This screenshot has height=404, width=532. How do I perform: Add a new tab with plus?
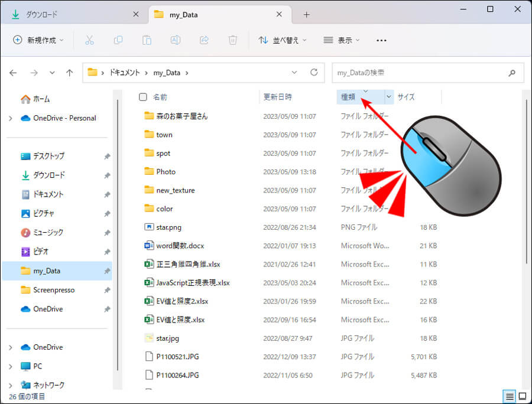pyautogui.click(x=306, y=15)
